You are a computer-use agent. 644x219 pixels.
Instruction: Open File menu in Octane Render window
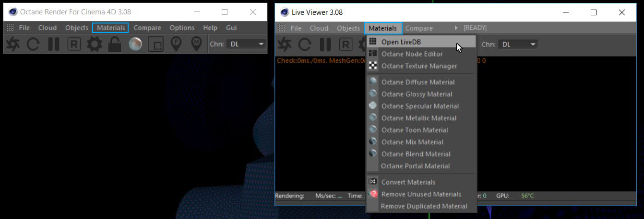click(x=24, y=28)
